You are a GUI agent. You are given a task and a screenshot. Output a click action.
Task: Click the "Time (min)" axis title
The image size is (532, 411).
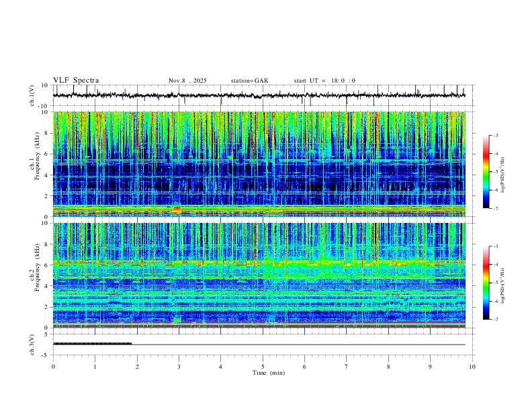click(x=269, y=373)
